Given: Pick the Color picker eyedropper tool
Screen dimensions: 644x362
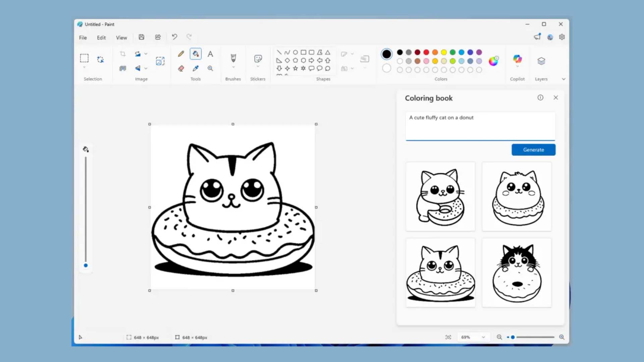Looking at the screenshot, I should pos(196,68).
